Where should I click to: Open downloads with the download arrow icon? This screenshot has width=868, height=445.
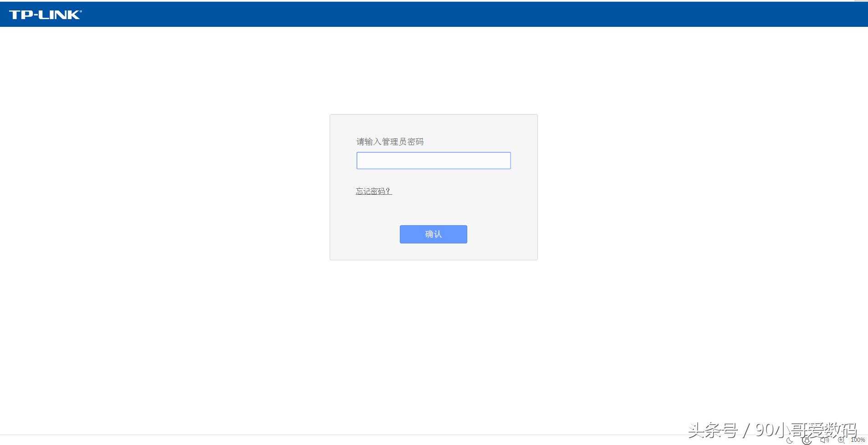tap(806, 440)
